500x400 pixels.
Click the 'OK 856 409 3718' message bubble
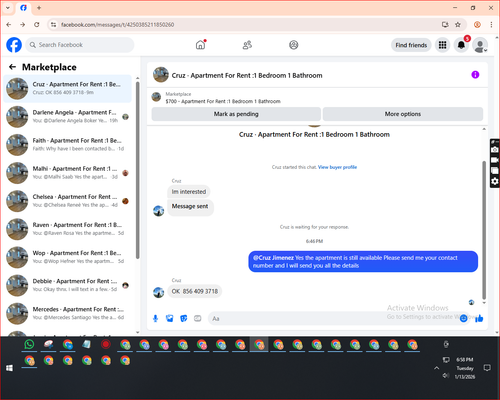pyautogui.click(x=195, y=291)
